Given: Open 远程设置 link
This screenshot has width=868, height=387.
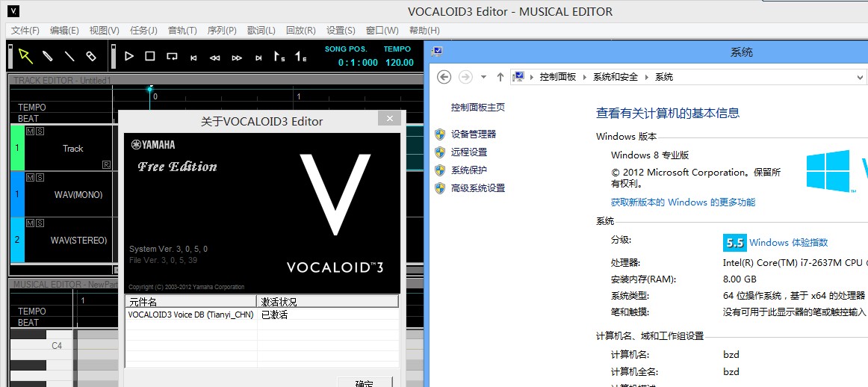Looking at the screenshot, I should 469,152.
